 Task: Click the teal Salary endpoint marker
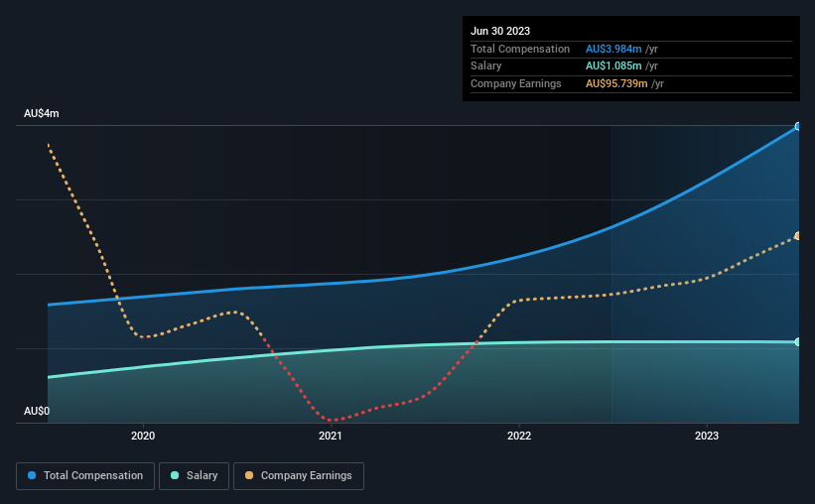(x=798, y=342)
